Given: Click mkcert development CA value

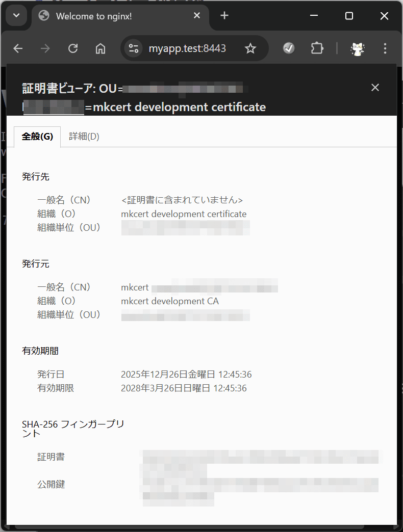Looking at the screenshot, I should point(170,301).
